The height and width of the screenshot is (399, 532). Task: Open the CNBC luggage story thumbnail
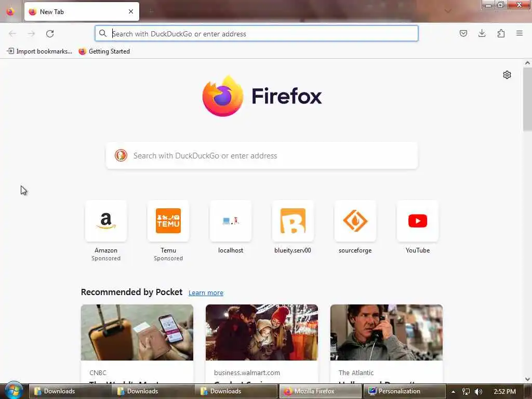(x=137, y=332)
